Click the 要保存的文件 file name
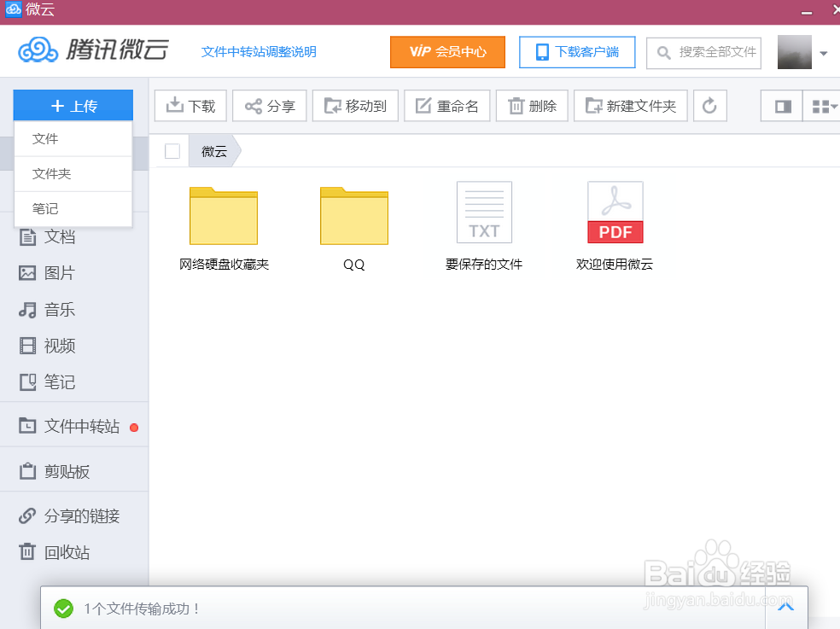The image size is (840, 629). 484,264
